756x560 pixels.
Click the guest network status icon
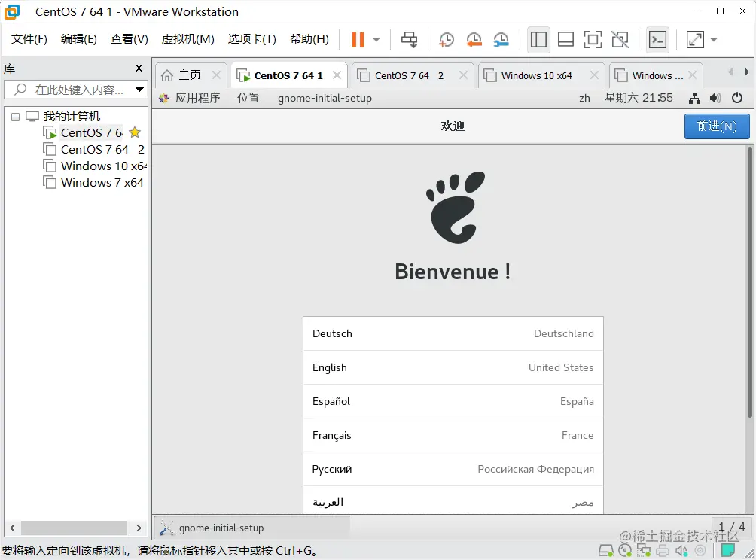coord(694,99)
